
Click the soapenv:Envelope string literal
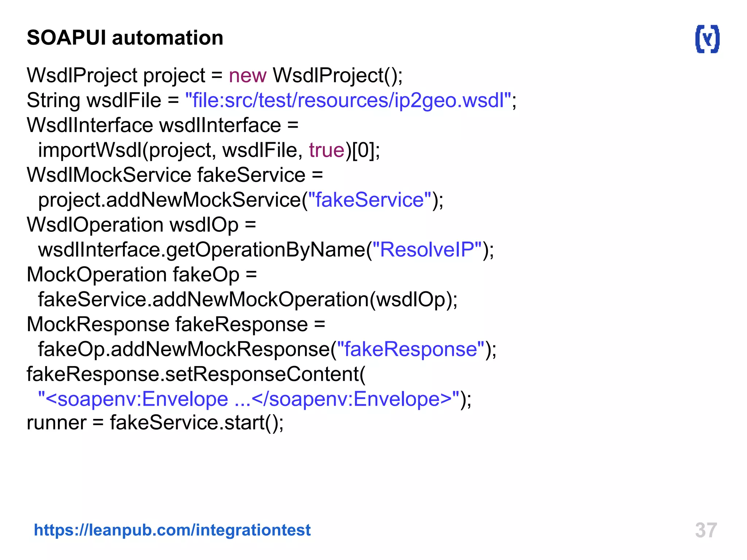point(249,399)
